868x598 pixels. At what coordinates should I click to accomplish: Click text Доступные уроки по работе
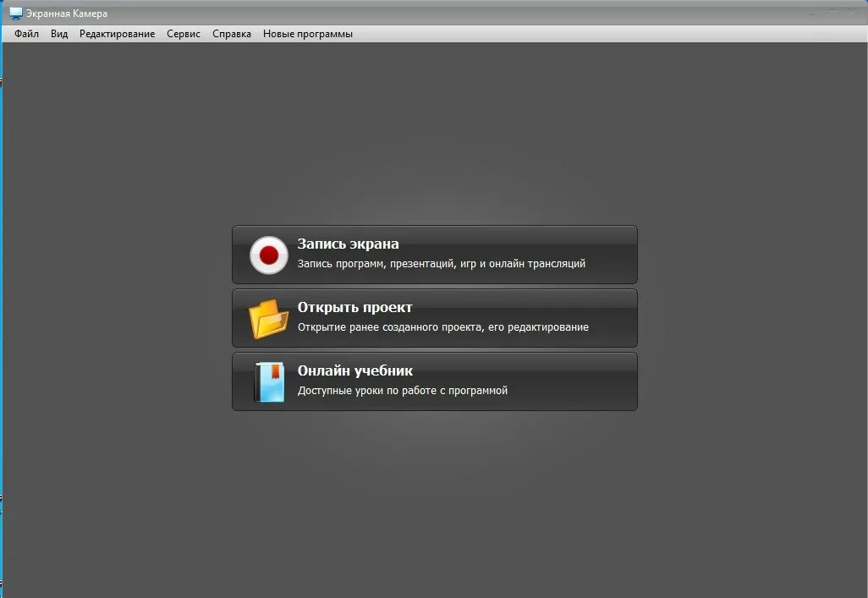pyautogui.click(x=367, y=391)
